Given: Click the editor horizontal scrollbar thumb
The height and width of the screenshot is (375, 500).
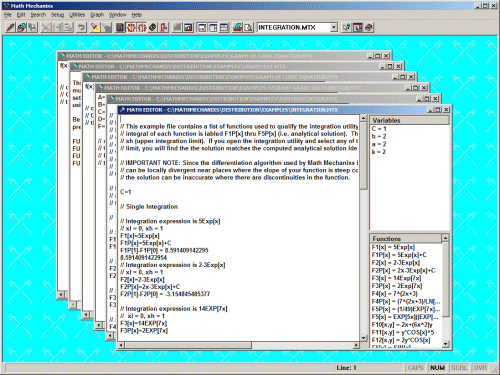Looking at the screenshot, I should 188,345.
